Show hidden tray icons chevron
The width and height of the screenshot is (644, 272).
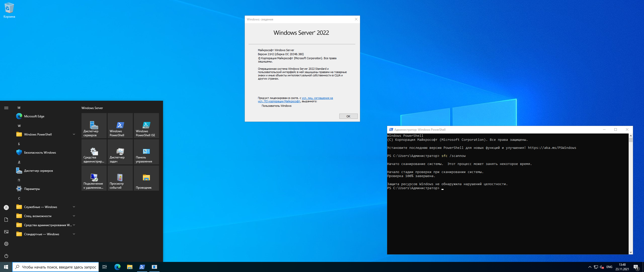tap(590, 267)
